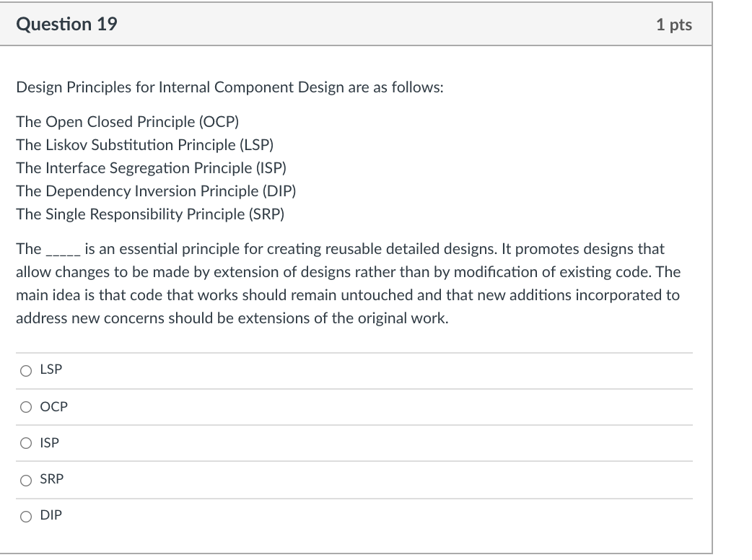The width and height of the screenshot is (752, 560).
Task: Choose ISP as the answer
Action: coord(26,443)
